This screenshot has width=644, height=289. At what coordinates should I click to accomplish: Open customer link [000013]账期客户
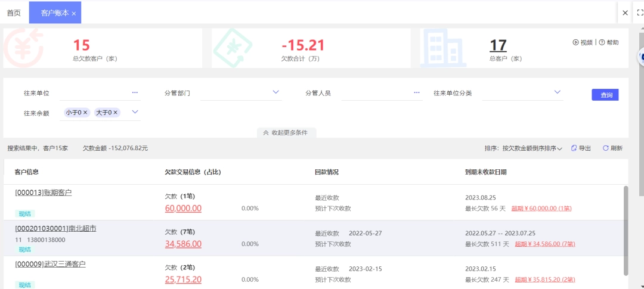click(x=44, y=192)
